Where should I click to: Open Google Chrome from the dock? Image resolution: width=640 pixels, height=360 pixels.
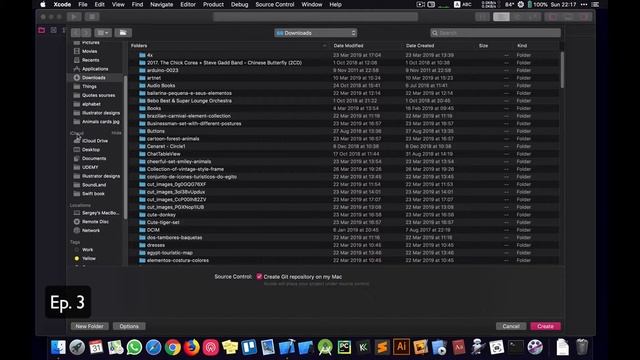pos(173,347)
